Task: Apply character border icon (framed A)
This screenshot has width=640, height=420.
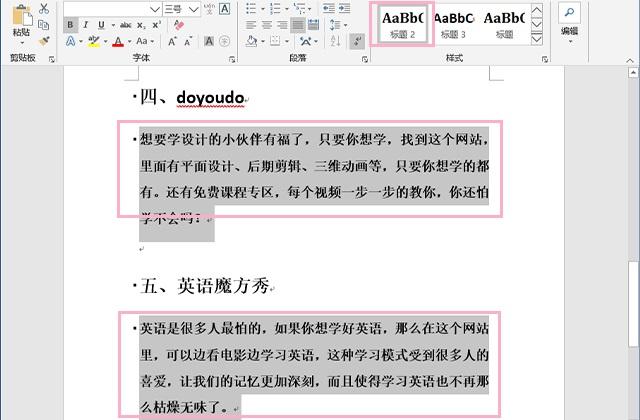Action: pyautogui.click(x=224, y=9)
